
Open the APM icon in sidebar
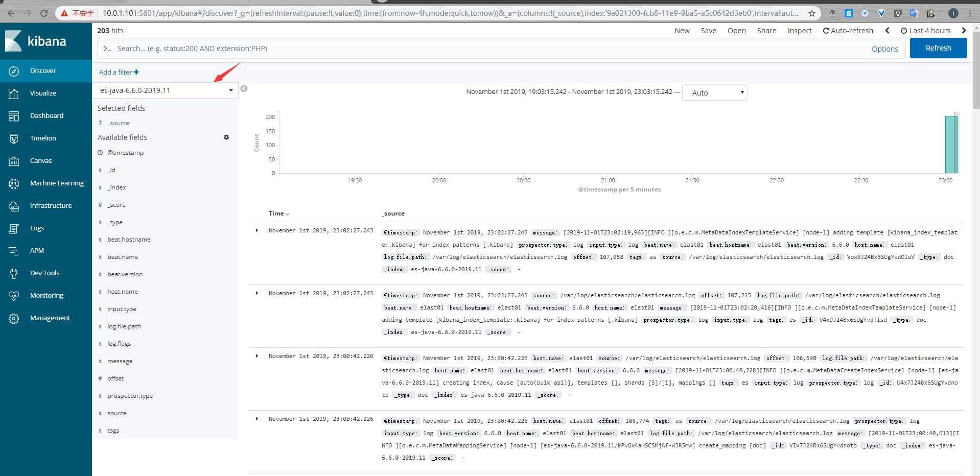[x=14, y=251]
